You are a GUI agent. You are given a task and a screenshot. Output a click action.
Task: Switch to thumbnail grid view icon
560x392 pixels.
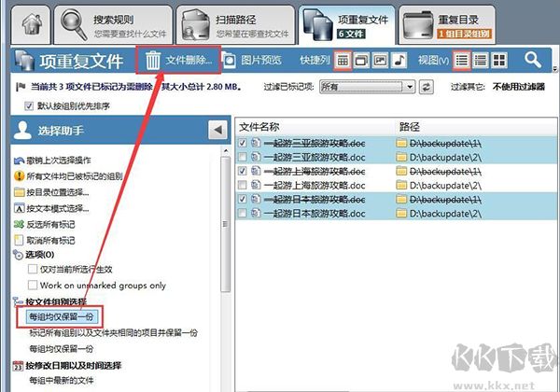click(499, 61)
